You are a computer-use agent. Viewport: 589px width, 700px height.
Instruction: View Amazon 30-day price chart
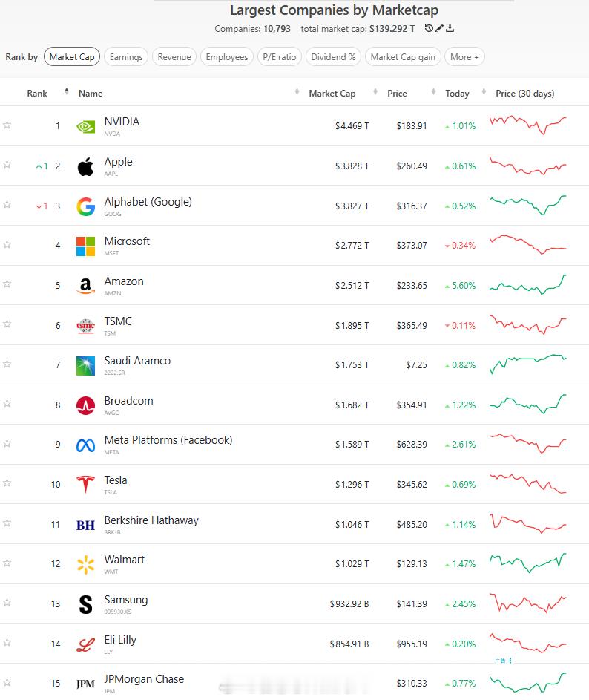click(527, 285)
